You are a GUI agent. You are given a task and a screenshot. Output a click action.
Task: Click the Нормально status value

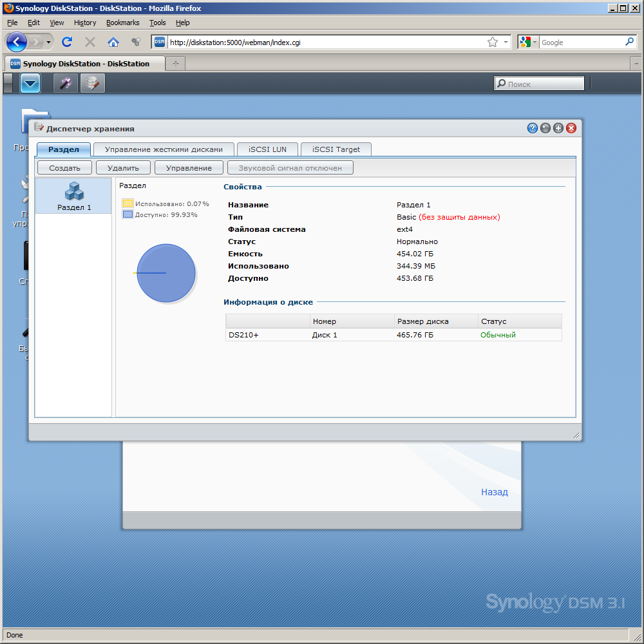click(417, 241)
